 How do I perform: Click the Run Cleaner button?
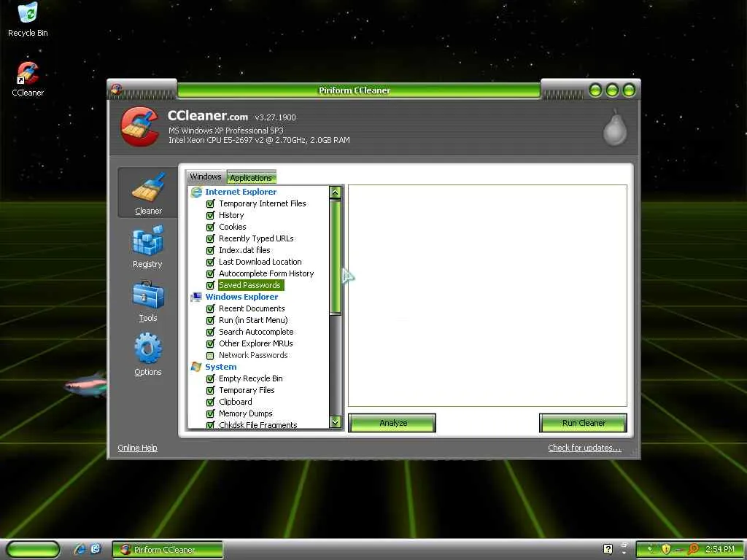pos(583,423)
